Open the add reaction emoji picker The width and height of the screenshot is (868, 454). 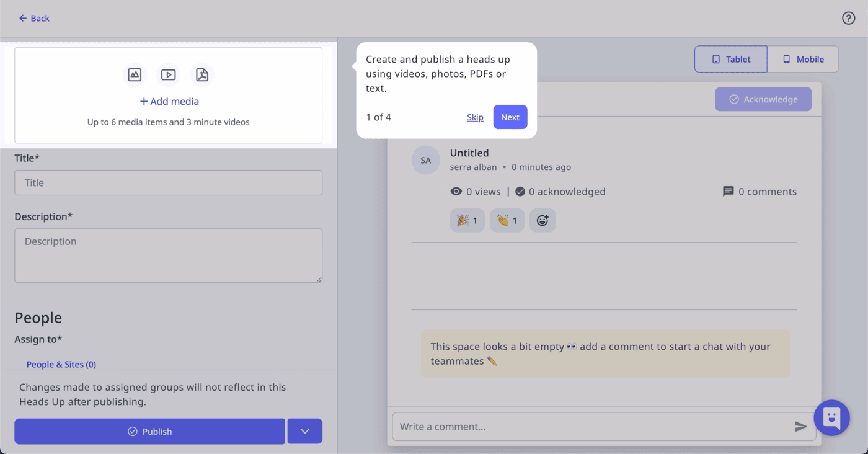pyautogui.click(x=542, y=220)
